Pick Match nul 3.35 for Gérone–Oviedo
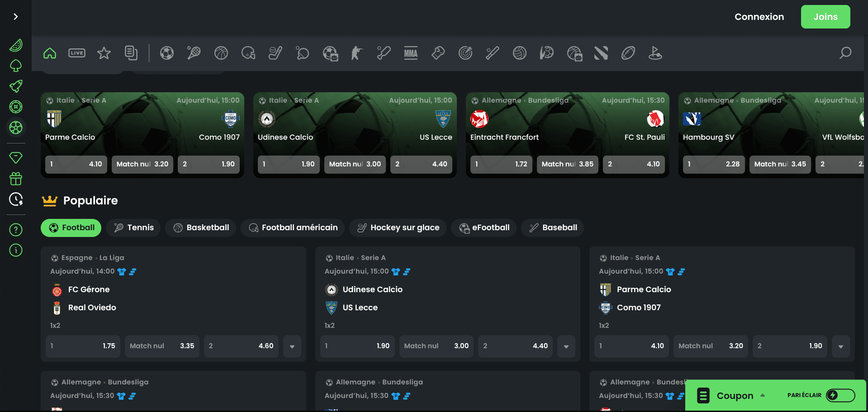 coord(162,346)
